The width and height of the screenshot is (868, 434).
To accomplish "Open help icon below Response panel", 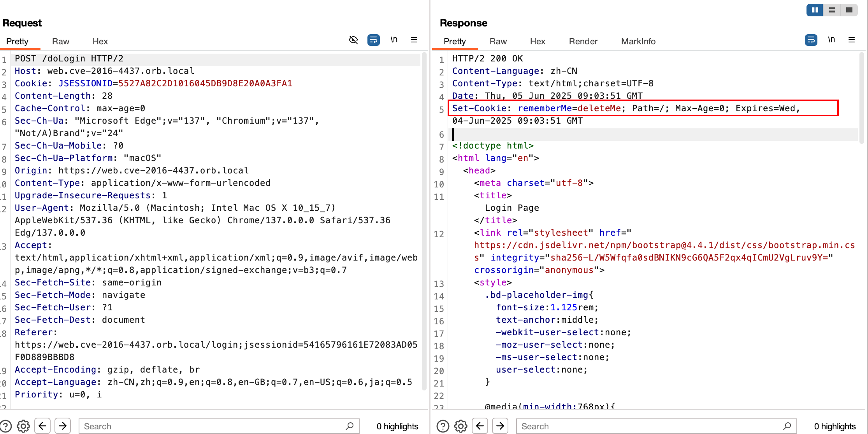I will point(443,426).
